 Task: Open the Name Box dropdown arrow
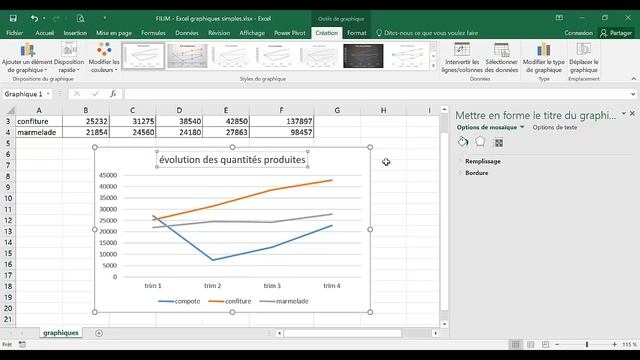pos(48,94)
